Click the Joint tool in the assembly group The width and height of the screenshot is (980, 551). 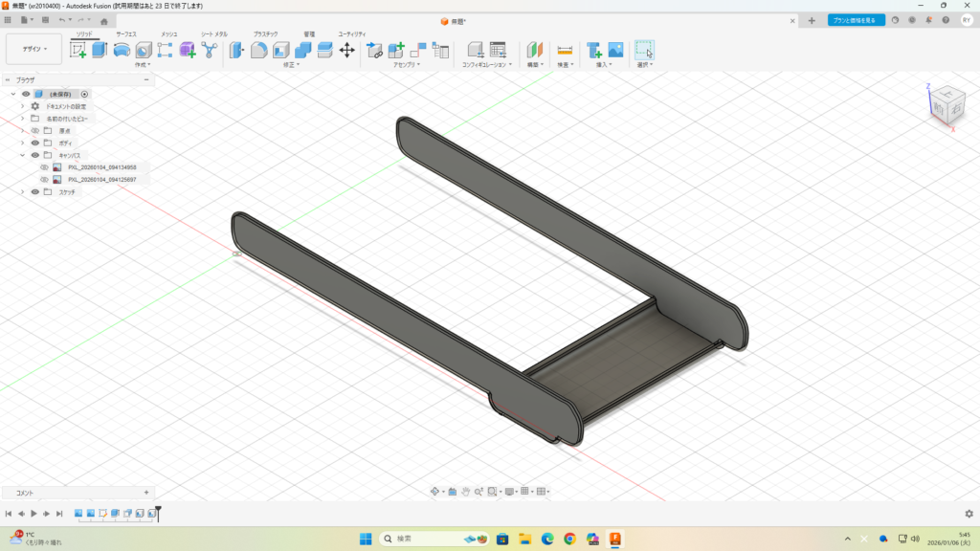[374, 50]
